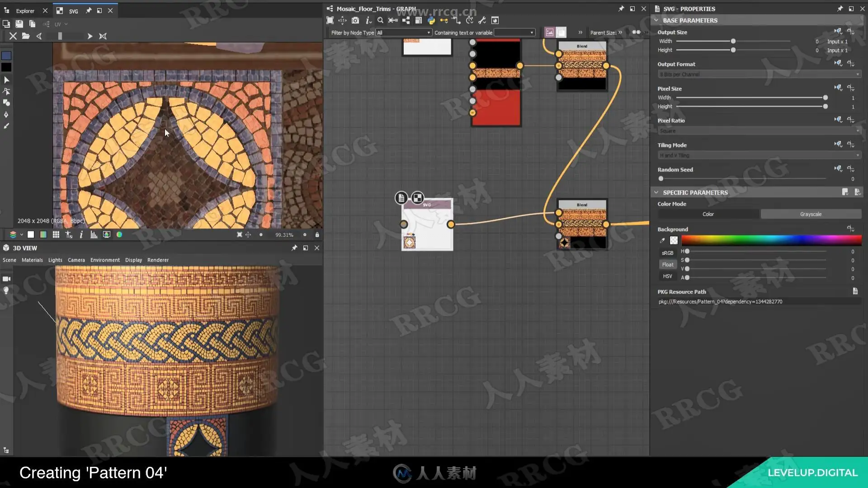The width and height of the screenshot is (868, 488).
Task: Switch color picker to Float mode
Action: coord(667,265)
